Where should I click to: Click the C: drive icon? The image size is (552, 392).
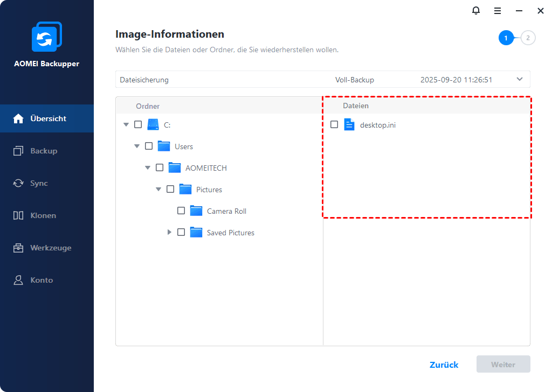pos(153,125)
